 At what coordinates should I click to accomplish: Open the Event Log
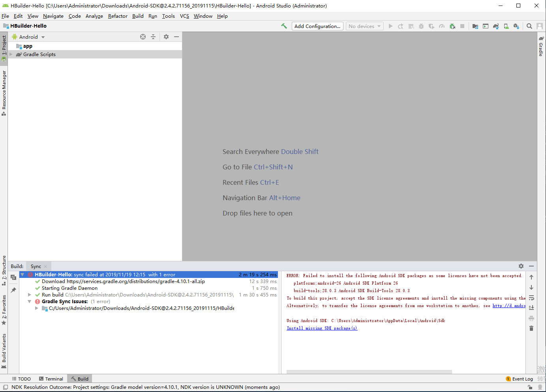pyautogui.click(x=519, y=379)
